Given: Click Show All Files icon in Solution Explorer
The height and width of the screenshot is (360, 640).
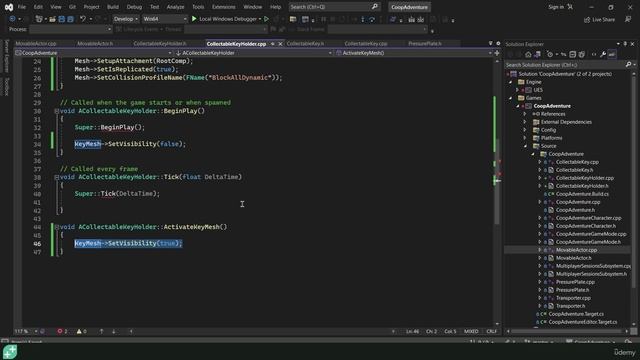Looking at the screenshot, I should click(x=582, y=54).
